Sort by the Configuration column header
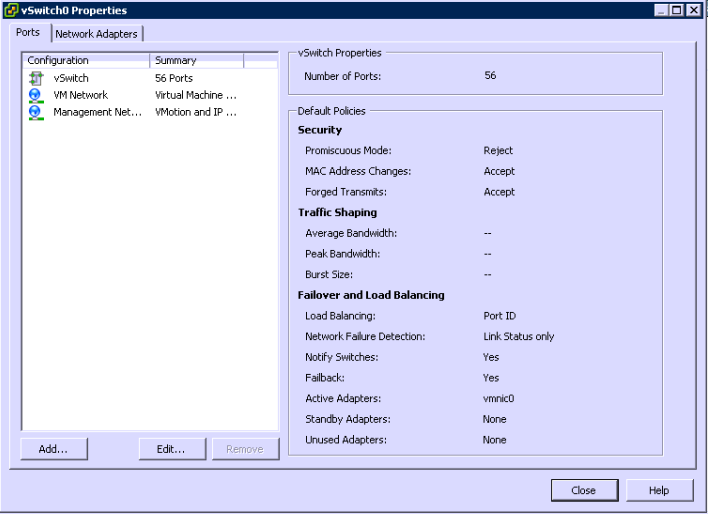708x514 pixels. coord(86,61)
